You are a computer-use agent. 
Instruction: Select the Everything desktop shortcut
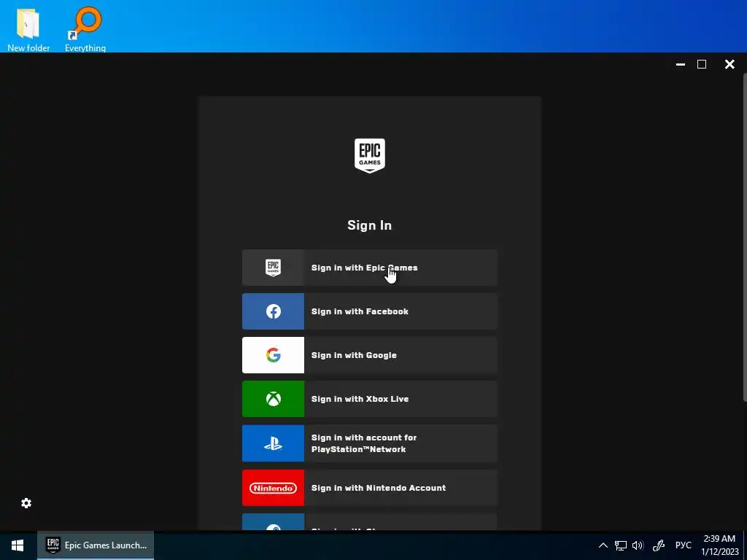(x=85, y=29)
